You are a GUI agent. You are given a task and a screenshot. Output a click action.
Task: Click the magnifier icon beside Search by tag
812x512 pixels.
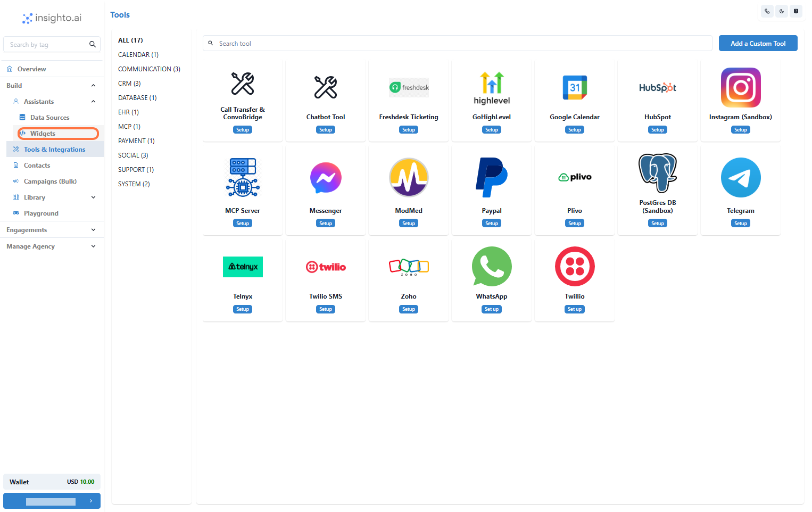[x=93, y=45]
